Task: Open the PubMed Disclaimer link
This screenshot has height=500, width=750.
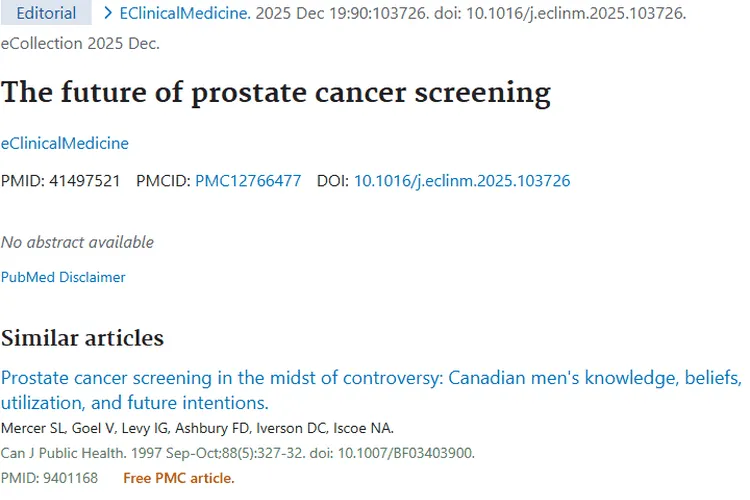Action: [x=63, y=277]
